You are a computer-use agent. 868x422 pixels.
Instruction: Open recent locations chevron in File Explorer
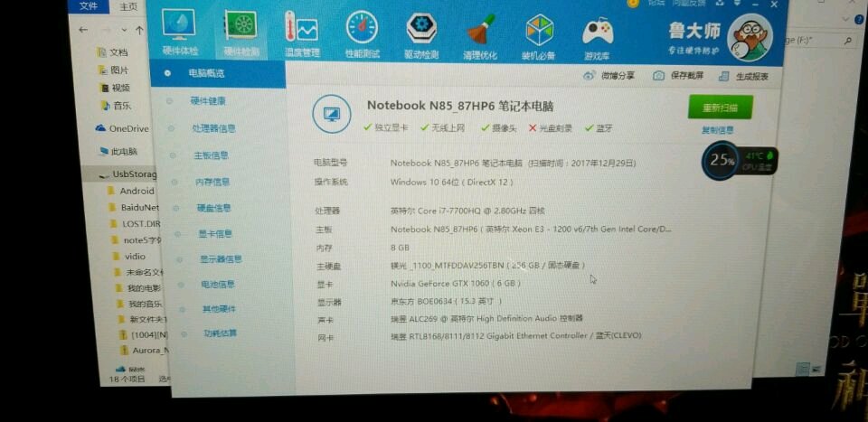(x=124, y=30)
